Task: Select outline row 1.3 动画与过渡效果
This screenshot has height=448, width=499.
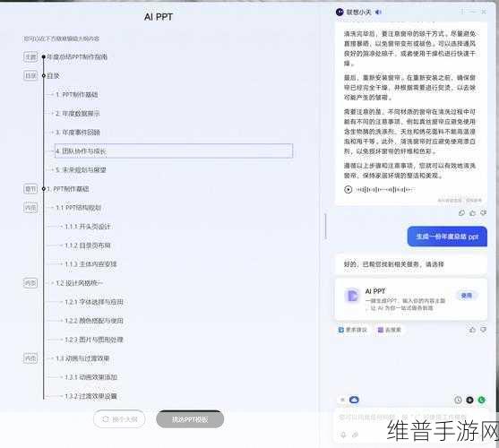Action: 82,358
